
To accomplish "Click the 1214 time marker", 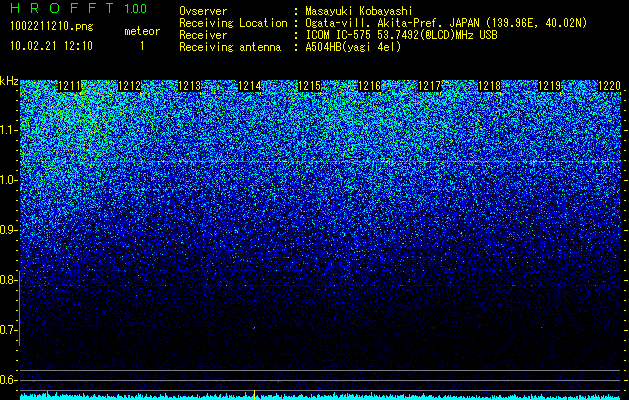I will pos(250,86).
